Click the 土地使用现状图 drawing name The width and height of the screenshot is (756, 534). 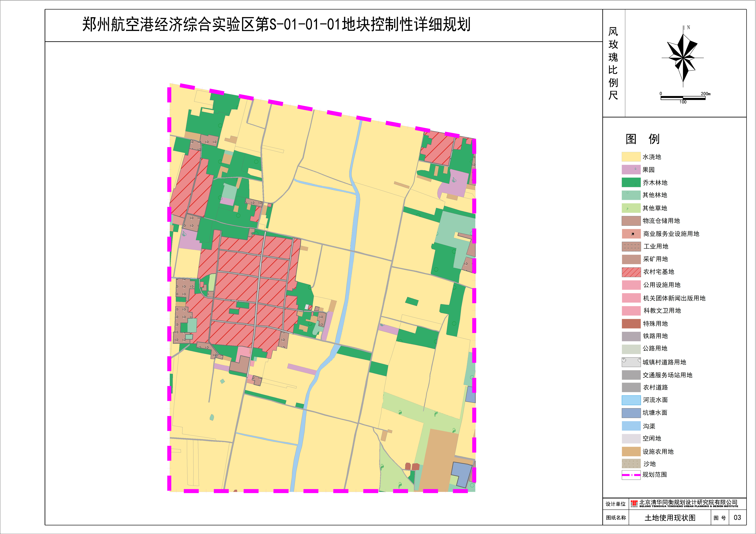(x=670, y=518)
